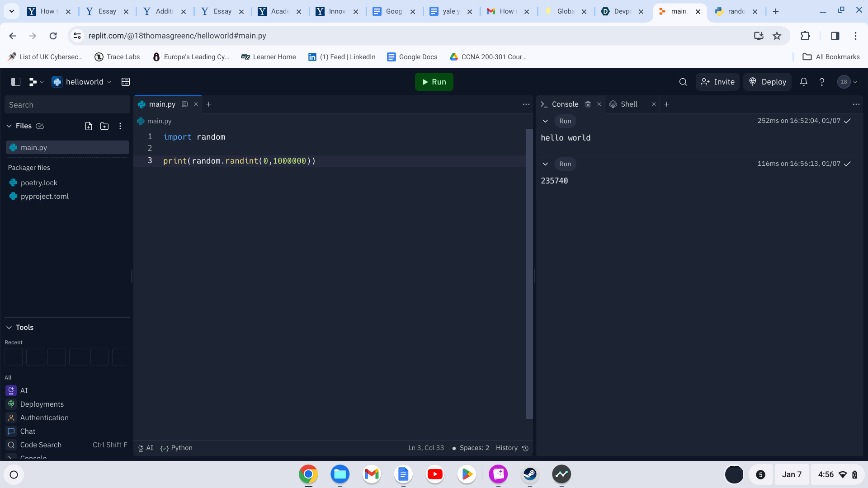Viewport: 868px width, 488px height.
Task: Open the search magnifier icon in header
Action: point(683,82)
